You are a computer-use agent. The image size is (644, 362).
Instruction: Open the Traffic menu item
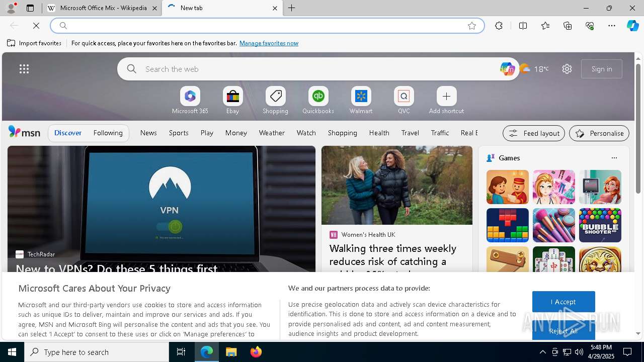click(x=440, y=133)
